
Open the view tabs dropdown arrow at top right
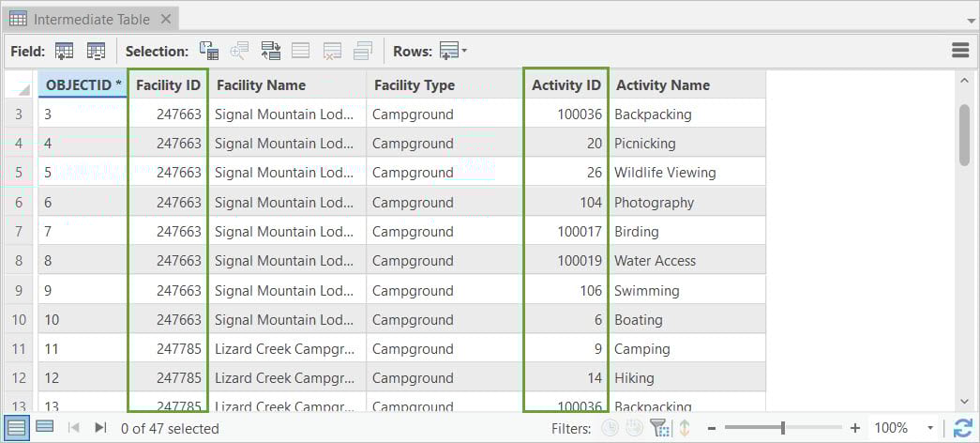coord(971,20)
